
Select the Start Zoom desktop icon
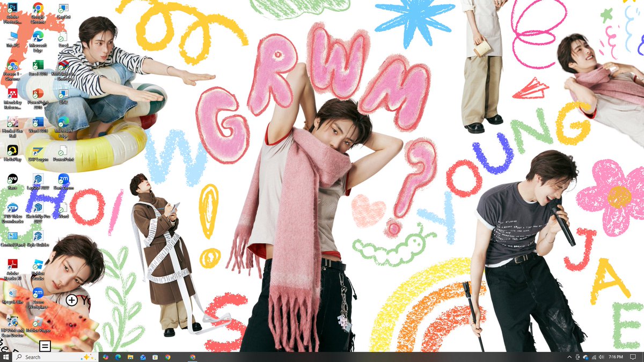click(x=63, y=182)
